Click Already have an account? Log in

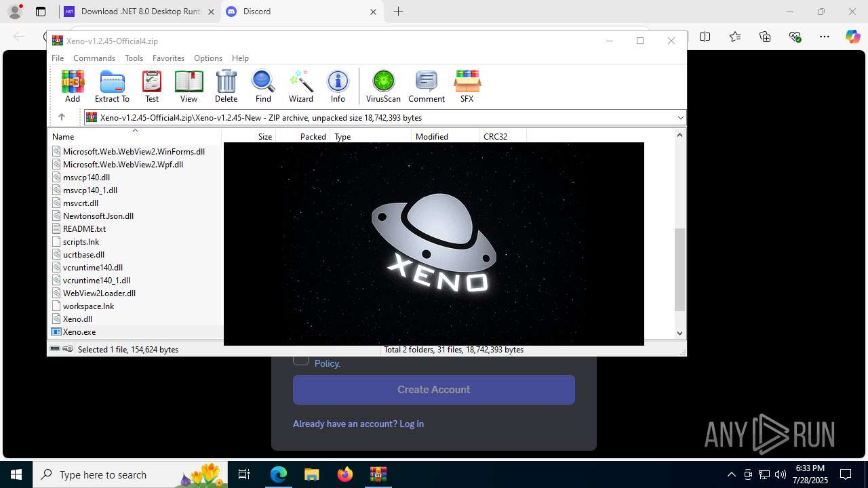click(358, 424)
